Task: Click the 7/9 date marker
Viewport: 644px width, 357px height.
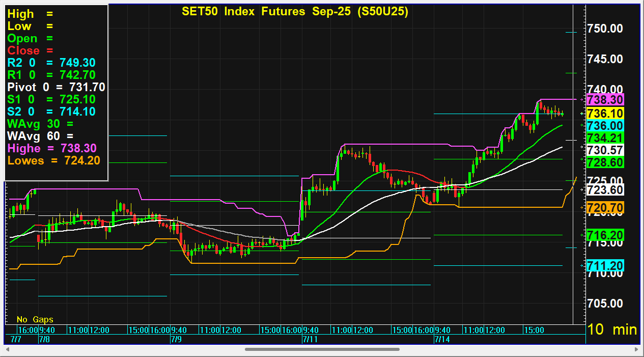Action: click(x=176, y=339)
